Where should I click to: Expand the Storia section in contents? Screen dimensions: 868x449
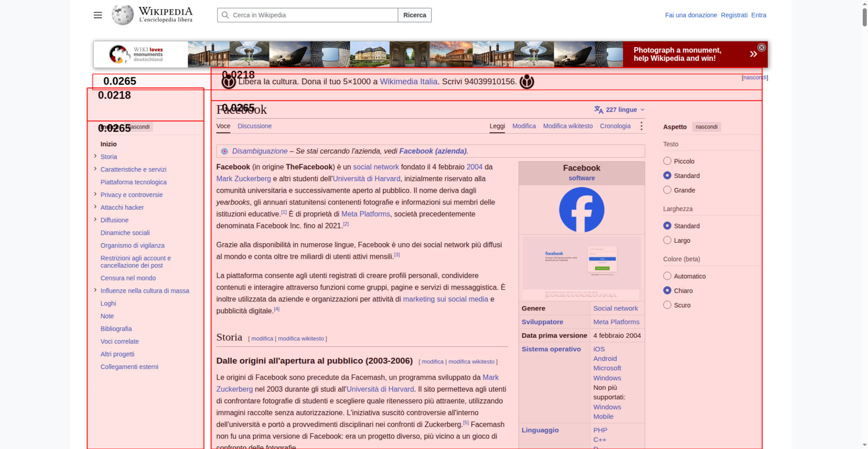[95, 156]
